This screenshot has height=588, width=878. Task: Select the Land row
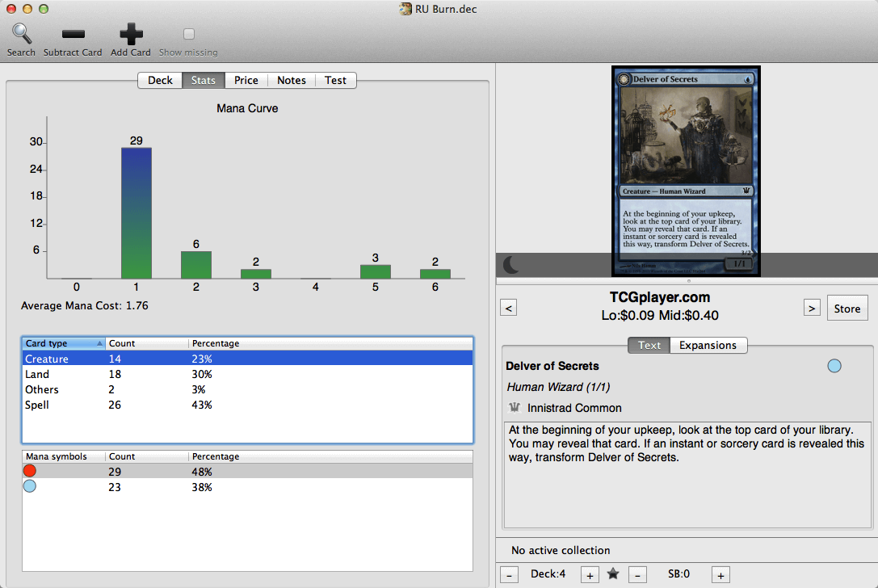click(x=247, y=374)
